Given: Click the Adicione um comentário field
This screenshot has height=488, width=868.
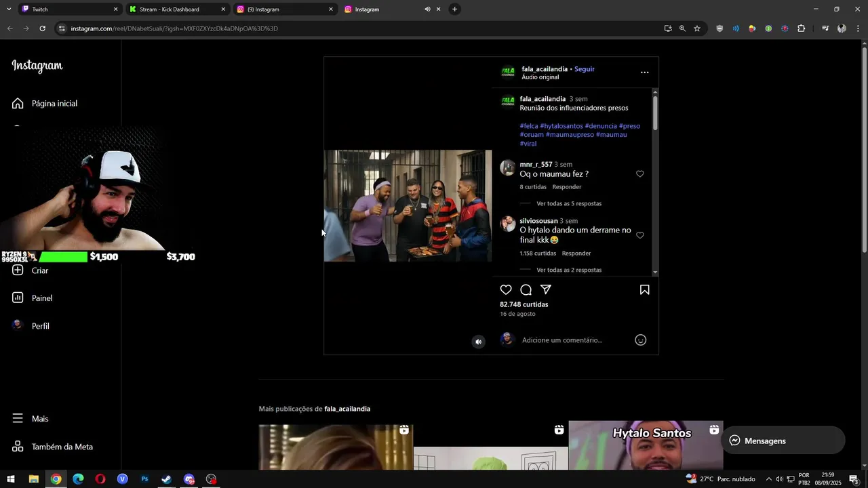Looking at the screenshot, I should (562, 340).
